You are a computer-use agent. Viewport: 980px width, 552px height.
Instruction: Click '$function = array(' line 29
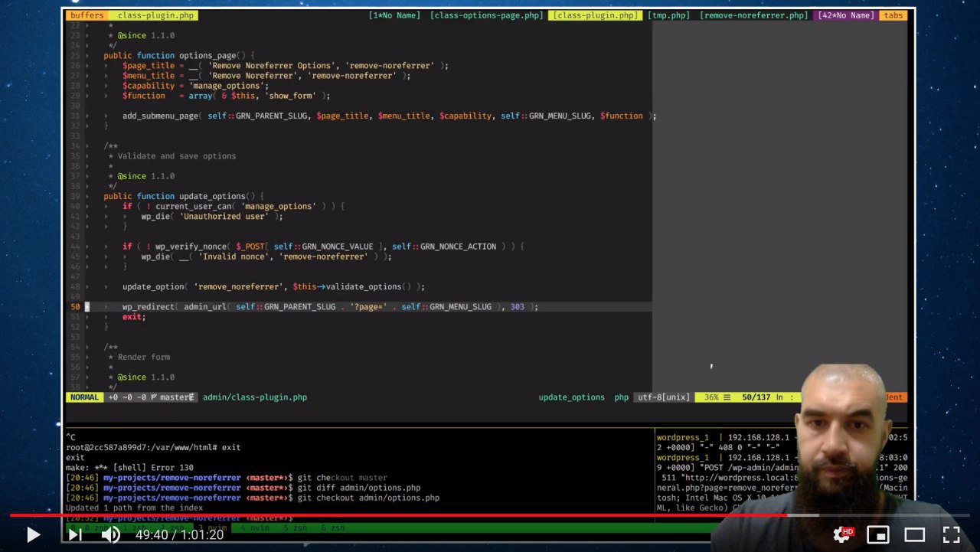226,96
